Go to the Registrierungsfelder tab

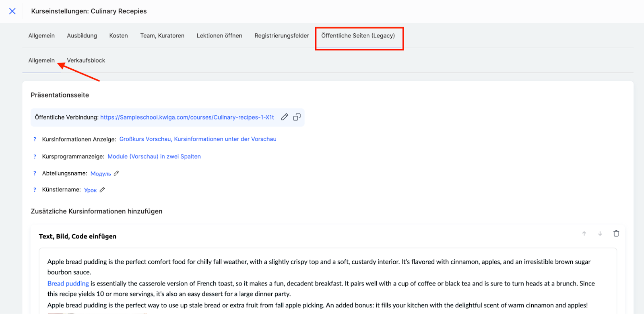pyautogui.click(x=282, y=36)
